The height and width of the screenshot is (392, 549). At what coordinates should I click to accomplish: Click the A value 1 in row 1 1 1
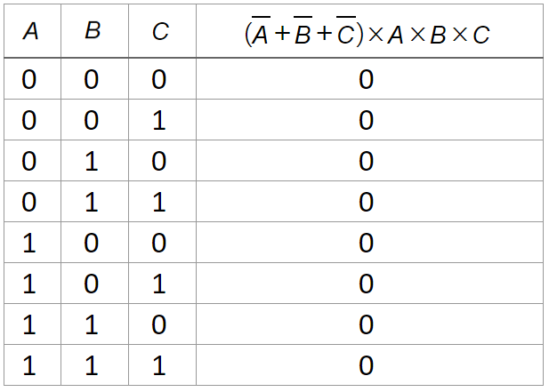(29, 366)
